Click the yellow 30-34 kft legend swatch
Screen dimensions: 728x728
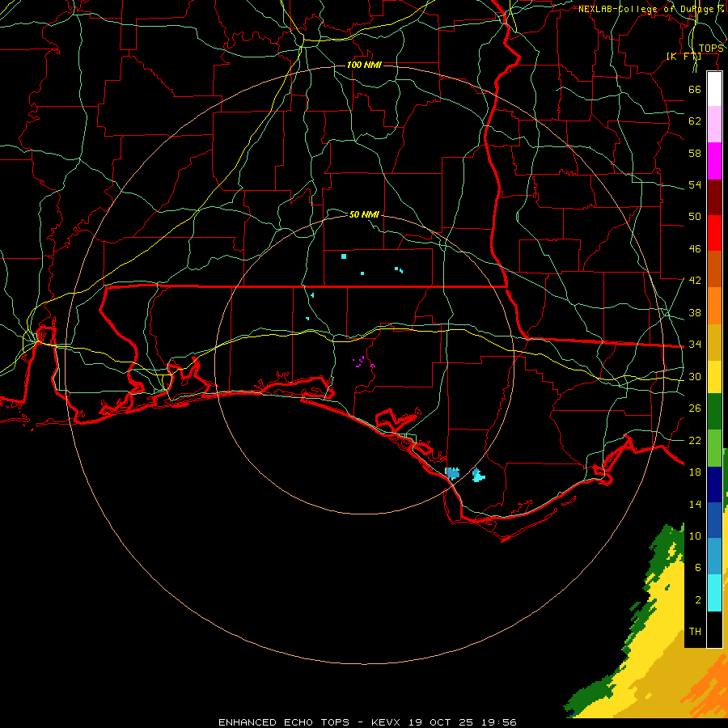714,377
